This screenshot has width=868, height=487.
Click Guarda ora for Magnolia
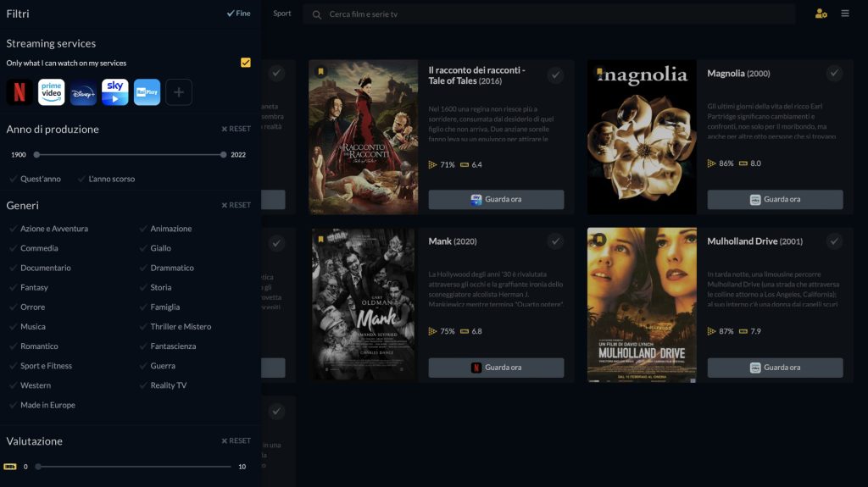[x=775, y=199]
